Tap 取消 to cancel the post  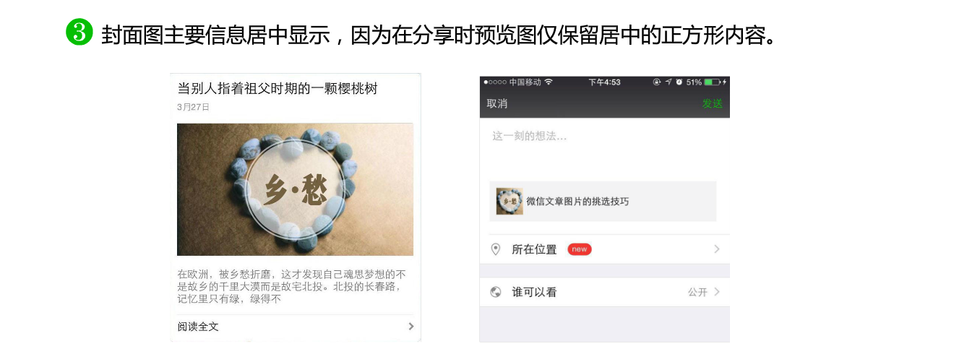(x=497, y=104)
